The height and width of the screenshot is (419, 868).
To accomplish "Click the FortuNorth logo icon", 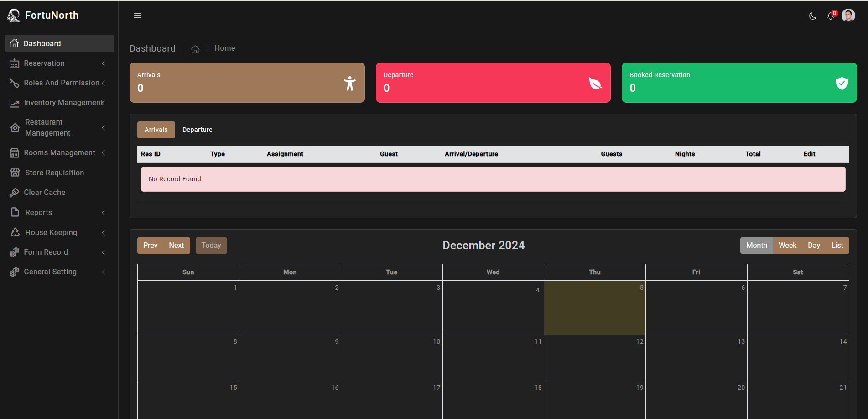I will [x=14, y=16].
